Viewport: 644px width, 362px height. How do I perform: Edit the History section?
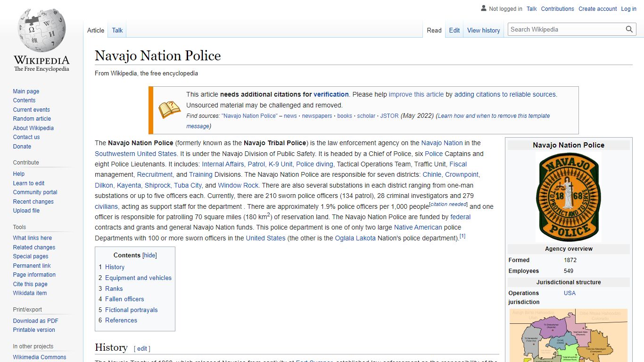[x=142, y=349]
